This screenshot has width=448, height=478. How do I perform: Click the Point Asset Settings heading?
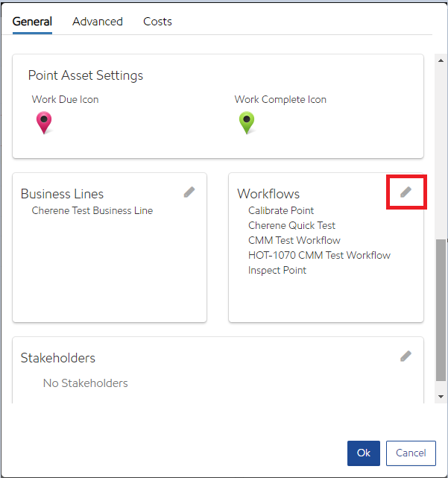86,75
